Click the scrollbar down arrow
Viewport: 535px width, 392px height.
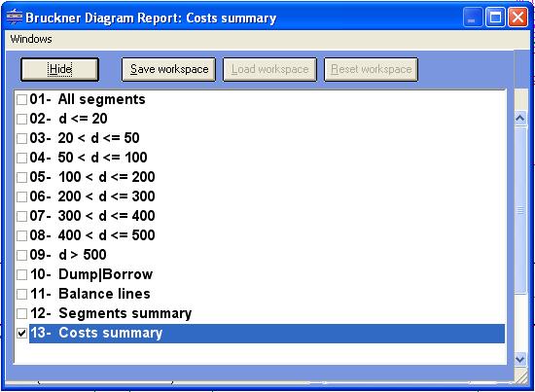click(x=520, y=359)
